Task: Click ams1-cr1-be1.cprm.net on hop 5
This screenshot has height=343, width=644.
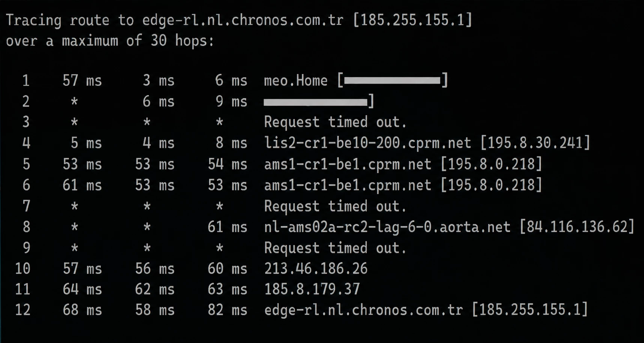Action: [347, 164]
